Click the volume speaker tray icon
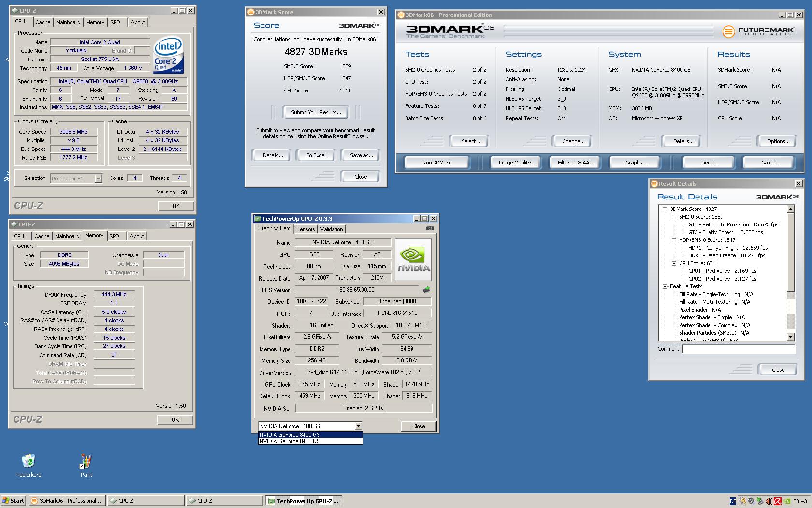 click(x=769, y=501)
